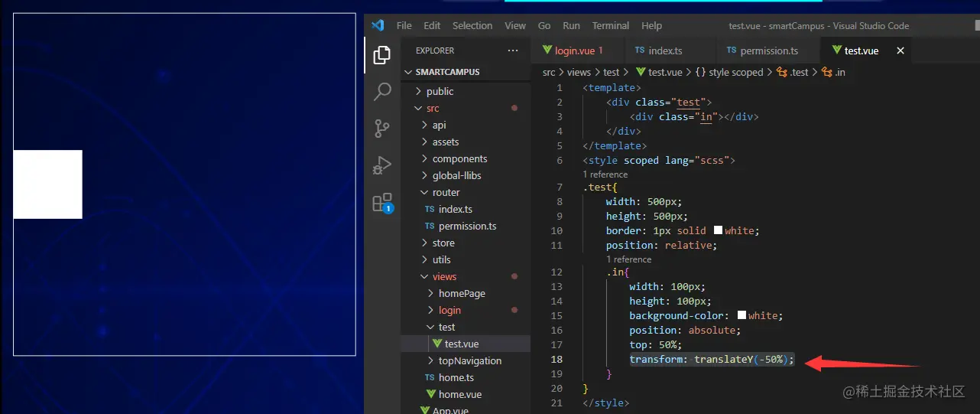This screenshot has width=980, height=414.
Task: Open the Run menu
Action: (x=571, y=25)
